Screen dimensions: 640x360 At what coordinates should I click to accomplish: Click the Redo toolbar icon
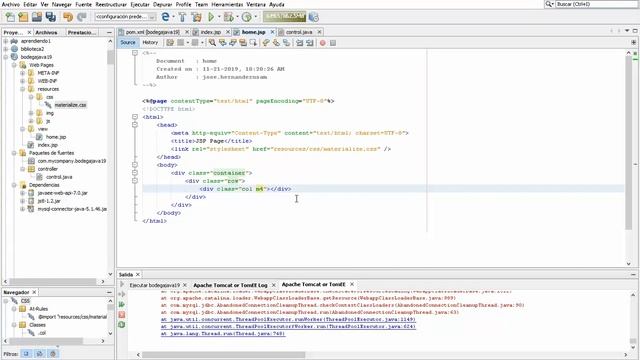(82, 17)
